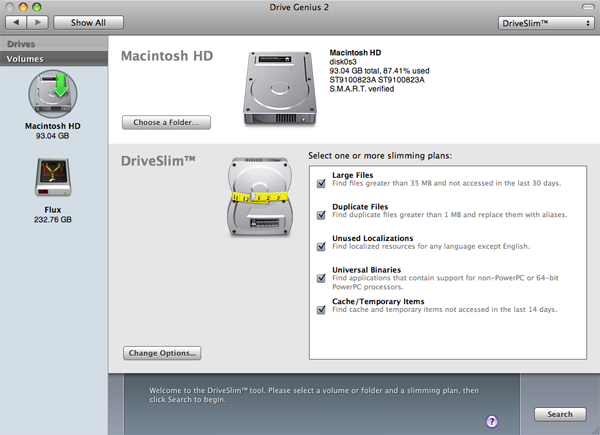This screenshot has width=600, height=435.
Task: Click Choose a Folder button
Action: (x=166, y=122)
